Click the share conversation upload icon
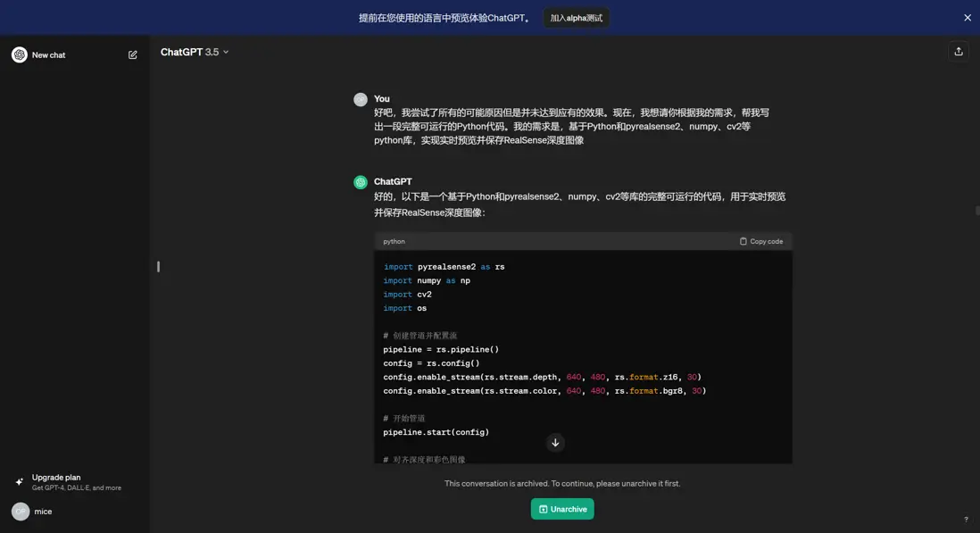This screenshot has width=980, height=533. (x=958, y=52)
